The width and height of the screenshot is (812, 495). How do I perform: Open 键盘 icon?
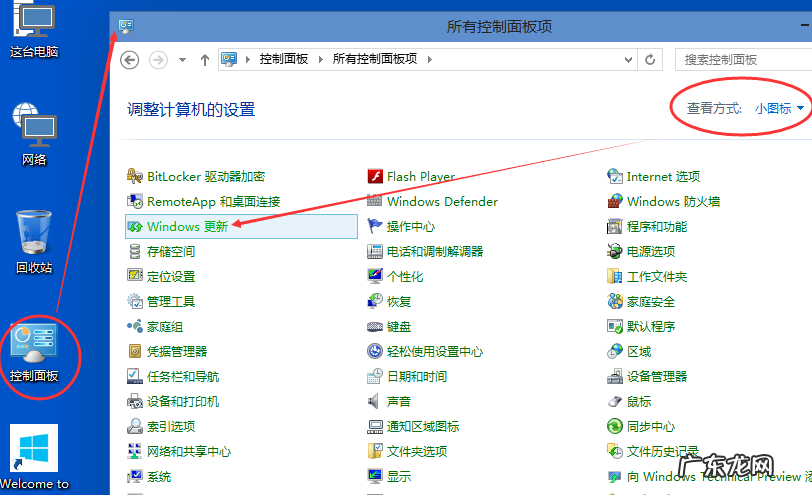375,327
